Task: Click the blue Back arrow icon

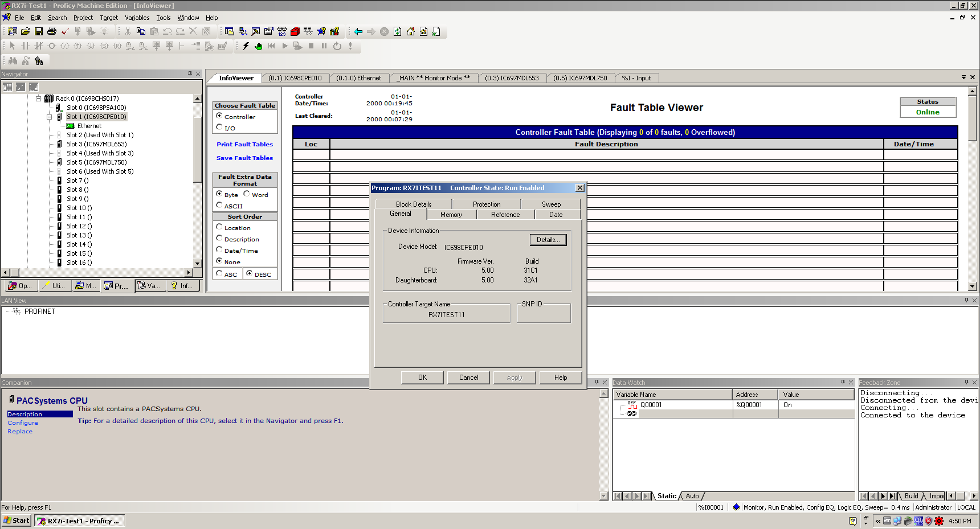Action: (358, 31)
